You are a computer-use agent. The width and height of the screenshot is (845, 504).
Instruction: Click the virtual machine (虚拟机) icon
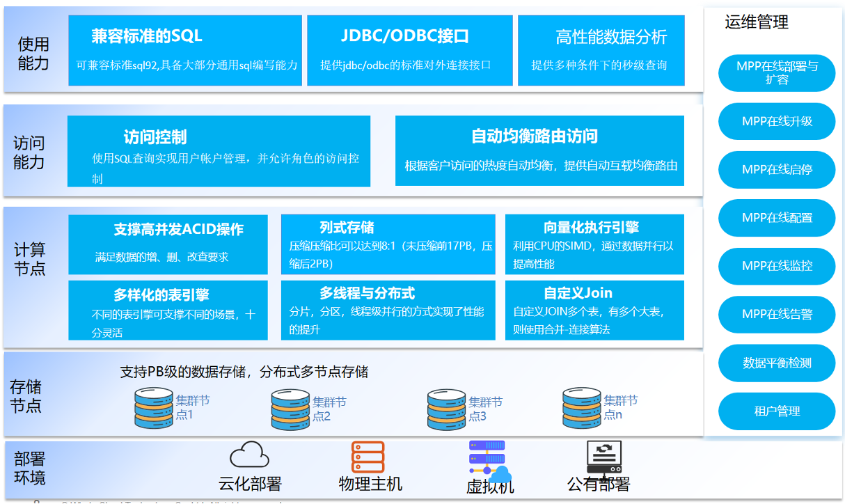tap(489, 461)
